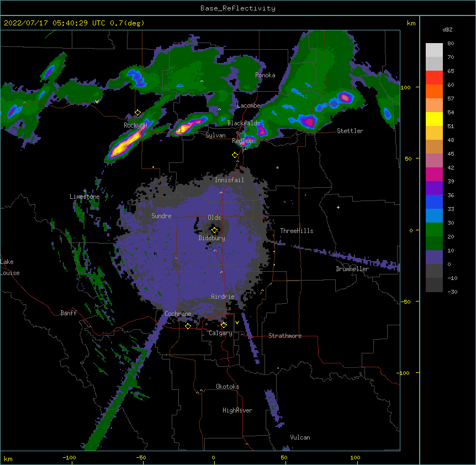The width and height of the screenshot is (476, 465).
Task: Select the yellow V marker northwest of RockyMH
Action: pyautogui.click(x=97, y=102)
